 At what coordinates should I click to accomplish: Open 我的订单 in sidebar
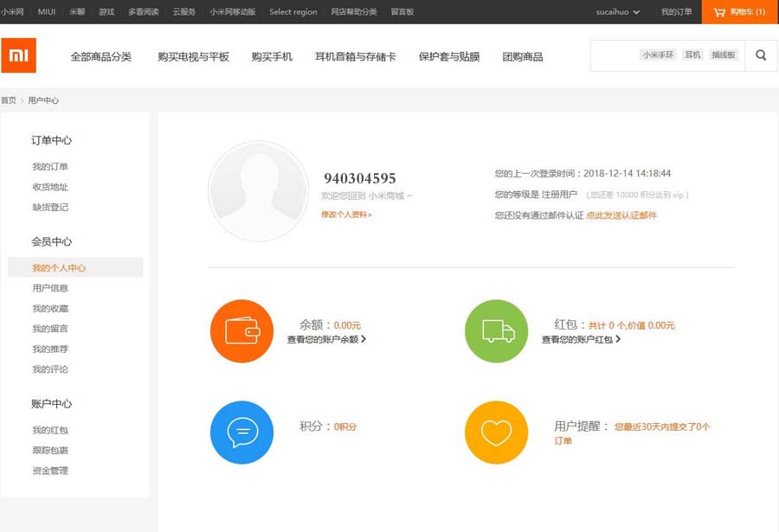[50, 167]
